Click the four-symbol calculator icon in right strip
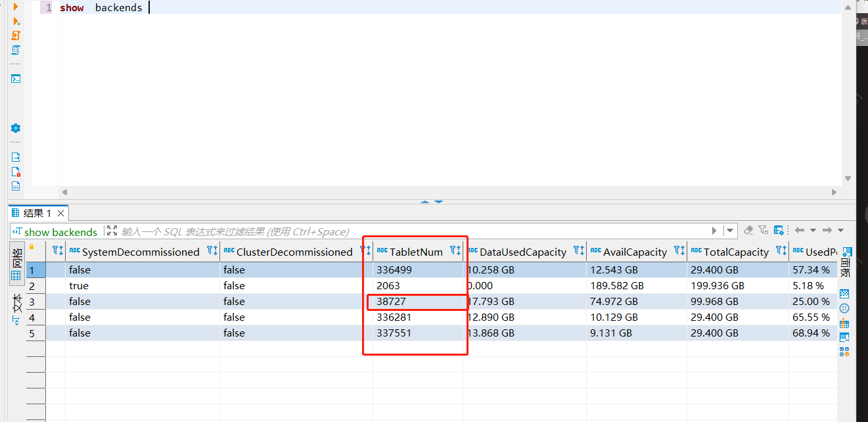This screenshot has height=422, width=868. point(844,352)
